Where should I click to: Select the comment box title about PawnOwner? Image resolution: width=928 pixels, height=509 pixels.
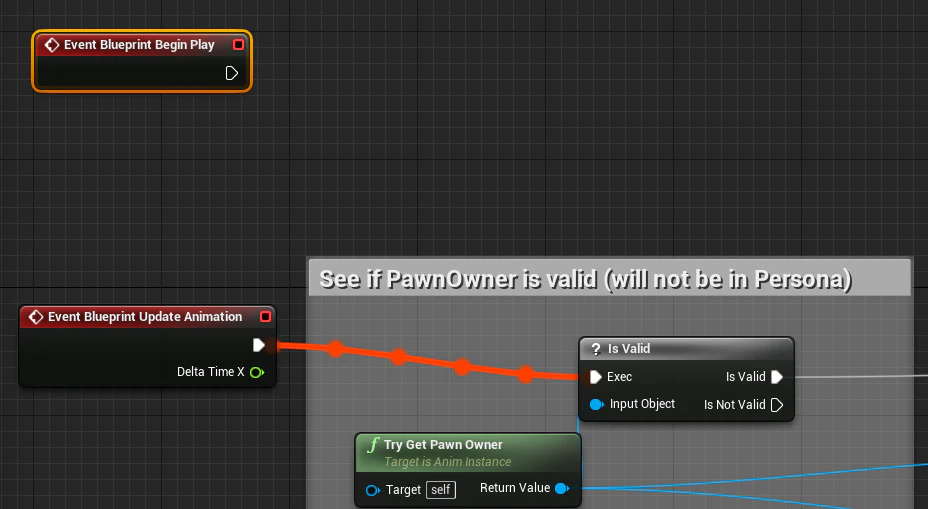pos(585,279)
